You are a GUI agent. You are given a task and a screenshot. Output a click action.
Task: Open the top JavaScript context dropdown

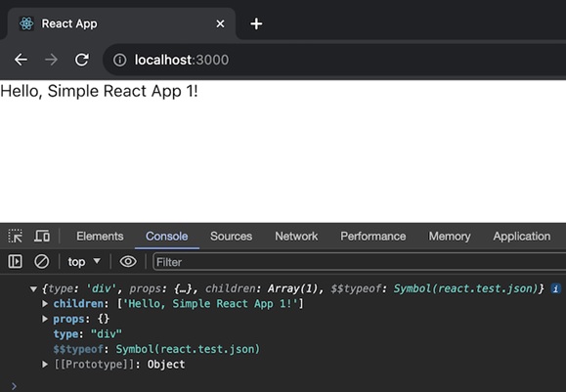click(84, 262)
